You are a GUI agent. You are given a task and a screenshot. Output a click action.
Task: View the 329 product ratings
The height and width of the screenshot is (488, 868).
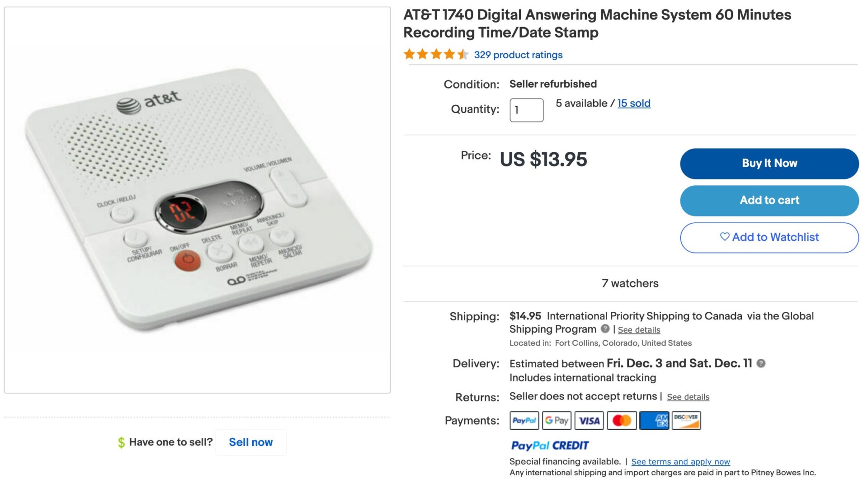point(518,55)
